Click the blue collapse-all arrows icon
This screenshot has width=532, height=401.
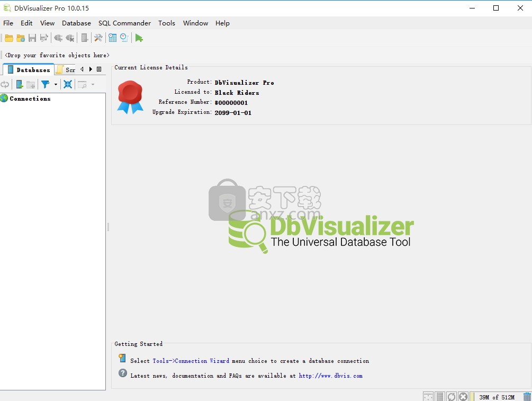pos(68,85)
